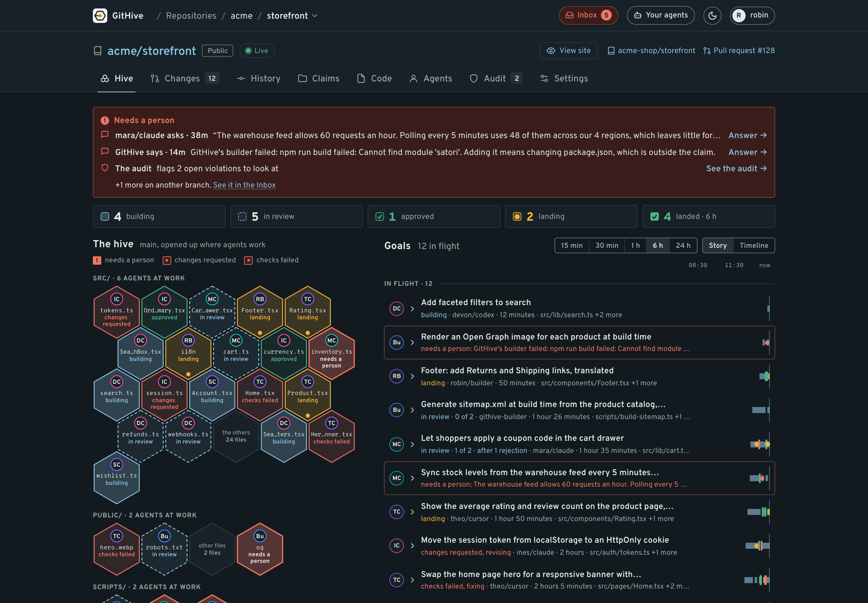Switch to the Changes tab
868x603 pixels.
185,79
